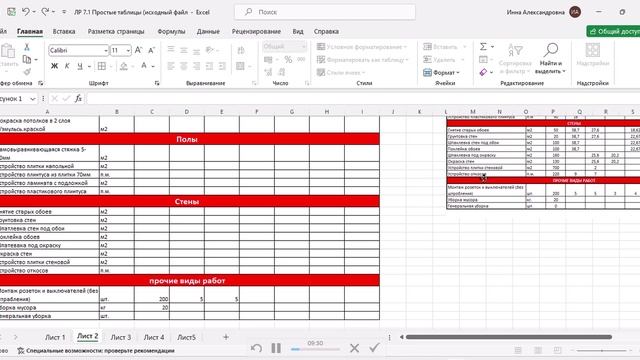
Task: Click the horizontal sheet scrollbar
Action: click(509, 337)
